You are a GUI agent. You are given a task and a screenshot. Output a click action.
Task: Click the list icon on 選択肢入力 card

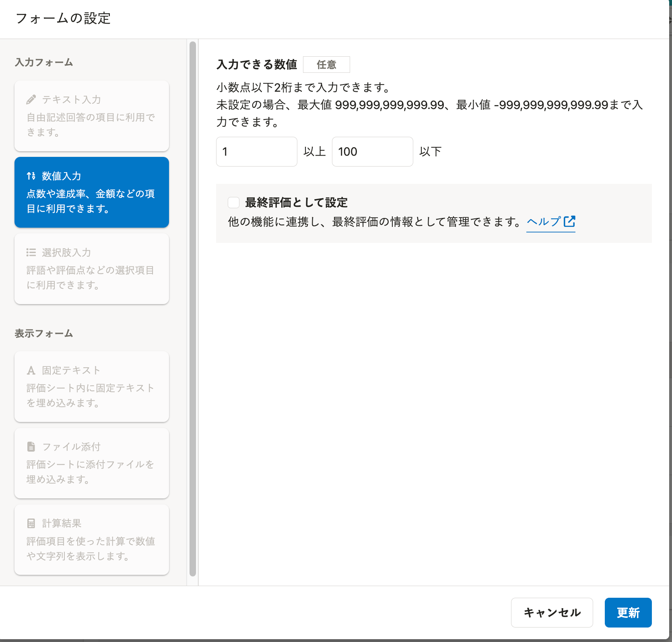tap(31, 252)
